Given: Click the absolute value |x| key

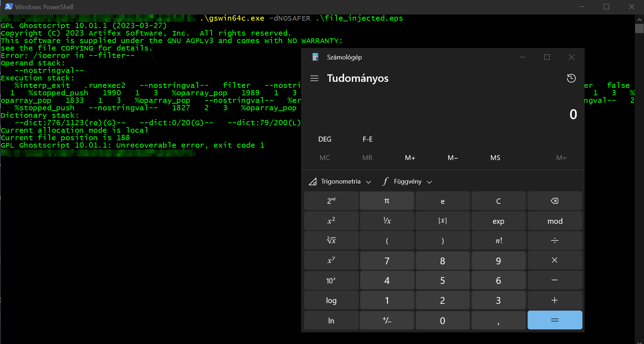Looking at the screenshot, I should pyautogui.click(x=443, y=221).
